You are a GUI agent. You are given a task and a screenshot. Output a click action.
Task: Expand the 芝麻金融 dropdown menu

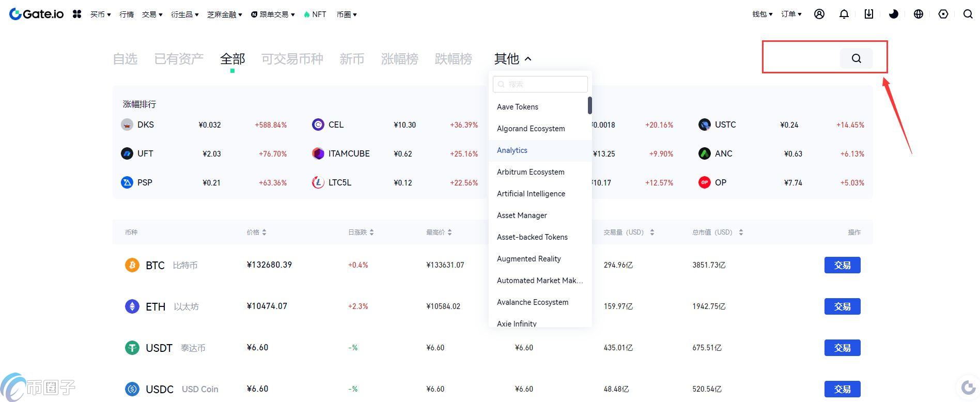(x=224, y=14)
